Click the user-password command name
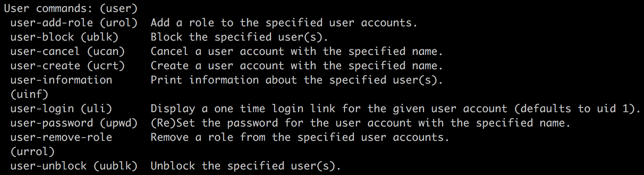The image size is (644, 175). point(51,123)
